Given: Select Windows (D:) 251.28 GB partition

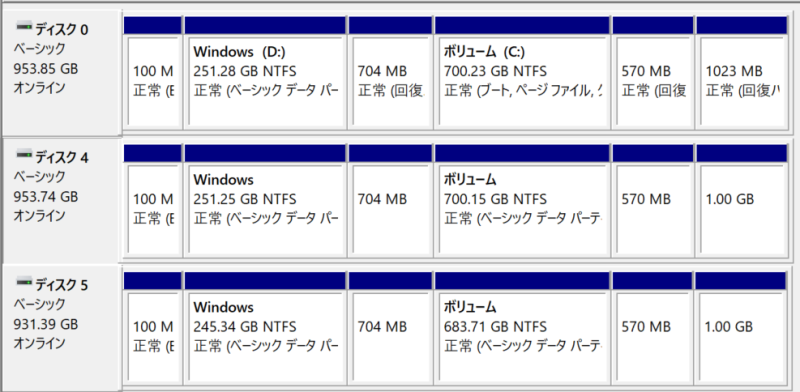Looking at the screenshot, I should click(x=265, y=73).
